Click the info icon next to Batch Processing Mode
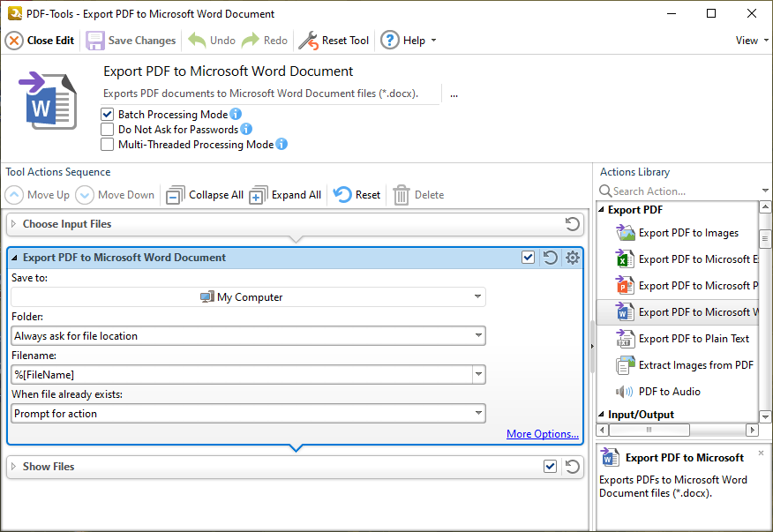The height and width of the screenshot is (532, 773). tap(234, 114)
